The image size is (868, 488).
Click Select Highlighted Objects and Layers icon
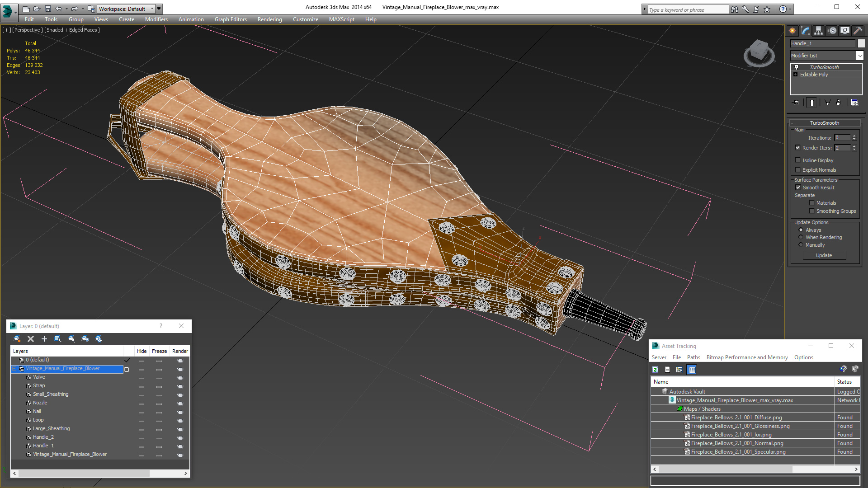click(58, 339)
